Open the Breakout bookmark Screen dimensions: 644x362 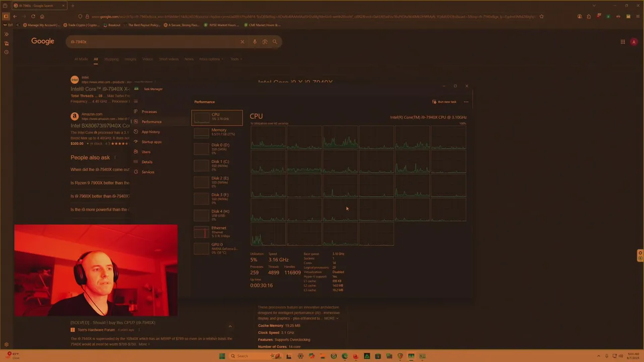(x=112, y=25)
